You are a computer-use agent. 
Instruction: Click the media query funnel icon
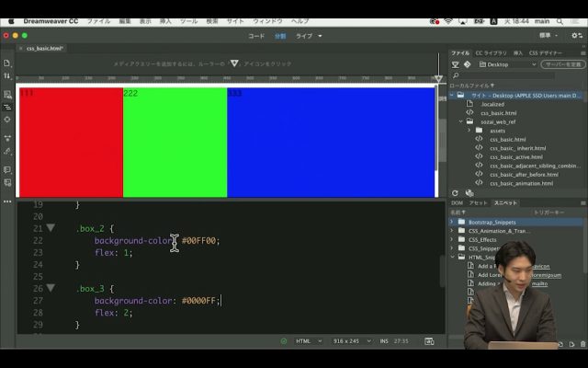click(x=235, y=64)
